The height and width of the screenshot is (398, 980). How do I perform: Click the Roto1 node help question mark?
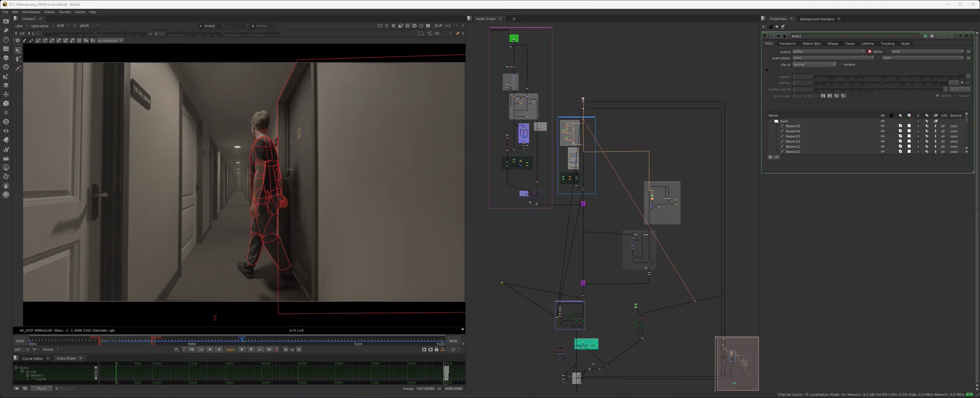click(x=960, y=36)
